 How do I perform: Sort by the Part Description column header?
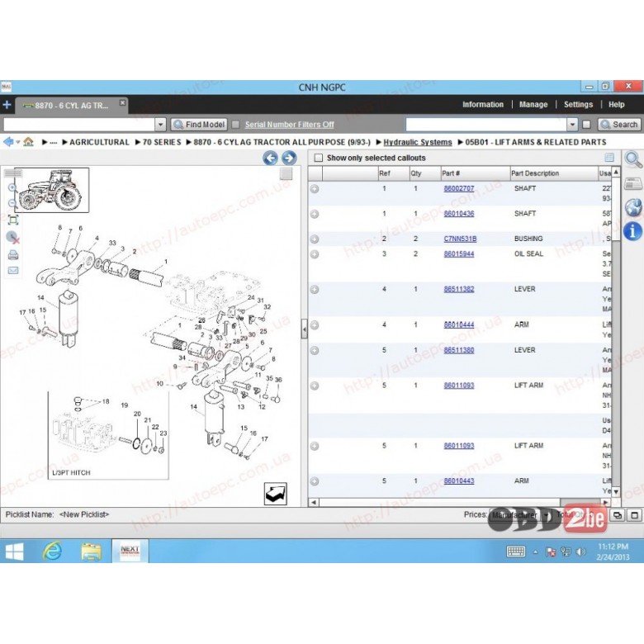click(x=554, y=173)
